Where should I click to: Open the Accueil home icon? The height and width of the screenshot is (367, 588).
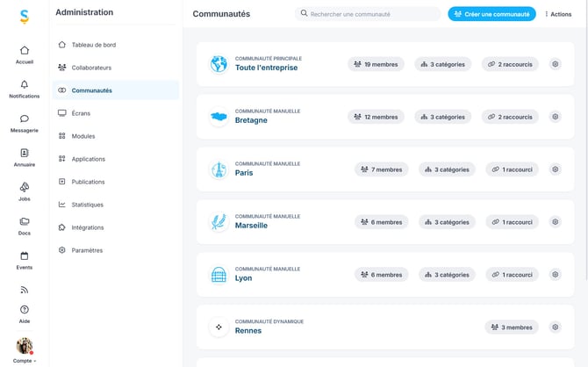tap(25, 51)
